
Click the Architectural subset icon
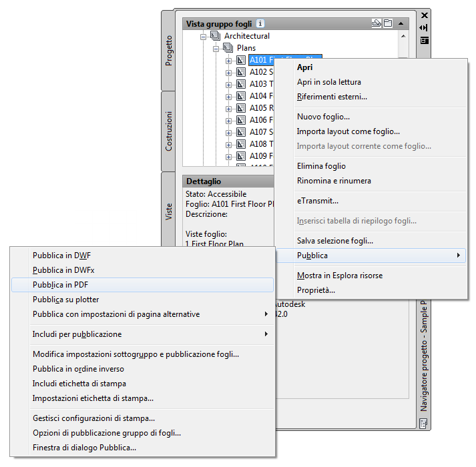point(215,36)
